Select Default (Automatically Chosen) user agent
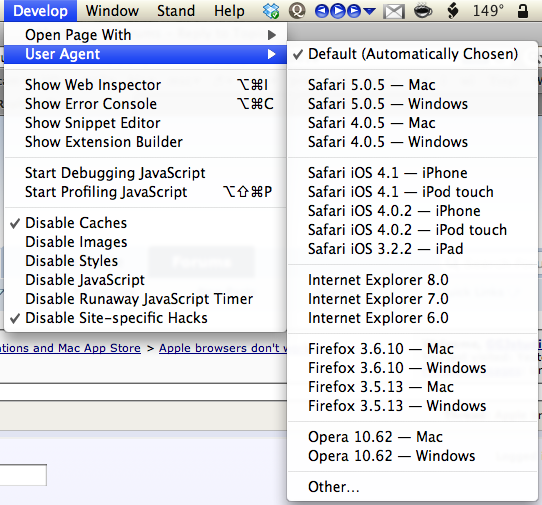Viewport: 542px width, 505px height. tap(412, 54)
